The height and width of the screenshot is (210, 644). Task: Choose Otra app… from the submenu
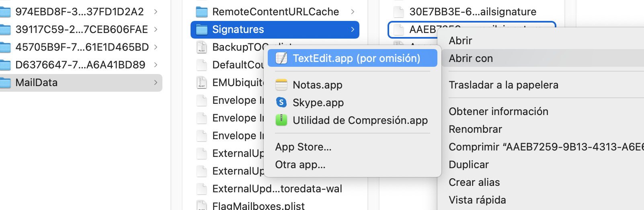(300, 165)
